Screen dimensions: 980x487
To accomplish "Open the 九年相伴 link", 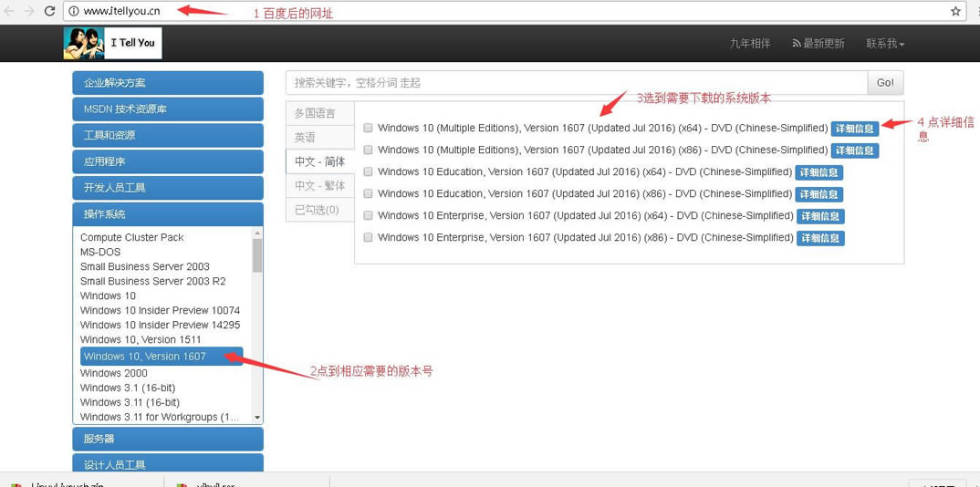I will click(750, 44).
